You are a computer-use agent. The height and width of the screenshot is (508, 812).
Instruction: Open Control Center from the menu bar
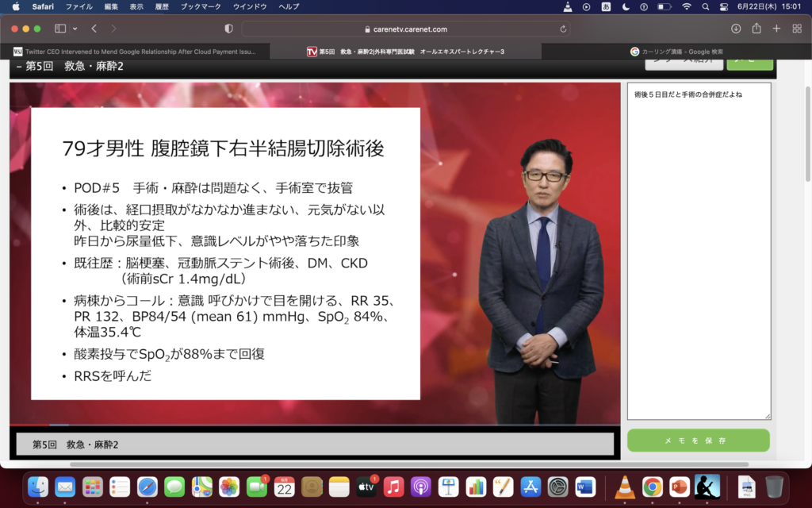pos(724,6)
